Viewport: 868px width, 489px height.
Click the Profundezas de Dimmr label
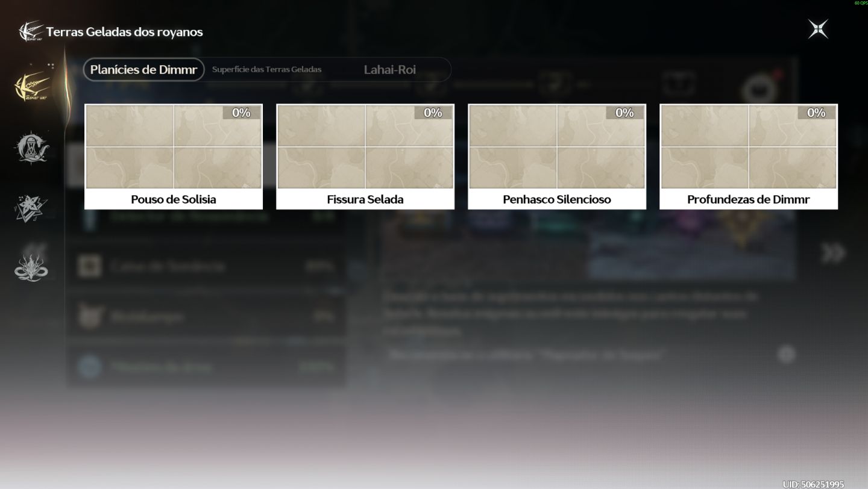tap(749, 199)
